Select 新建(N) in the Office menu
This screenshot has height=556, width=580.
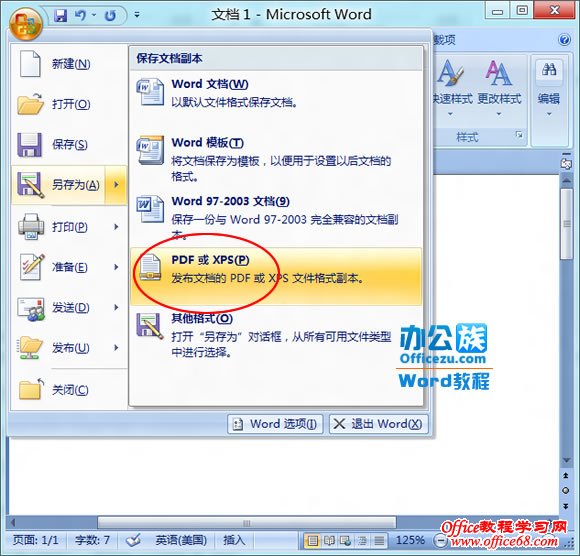coord(69,64)
